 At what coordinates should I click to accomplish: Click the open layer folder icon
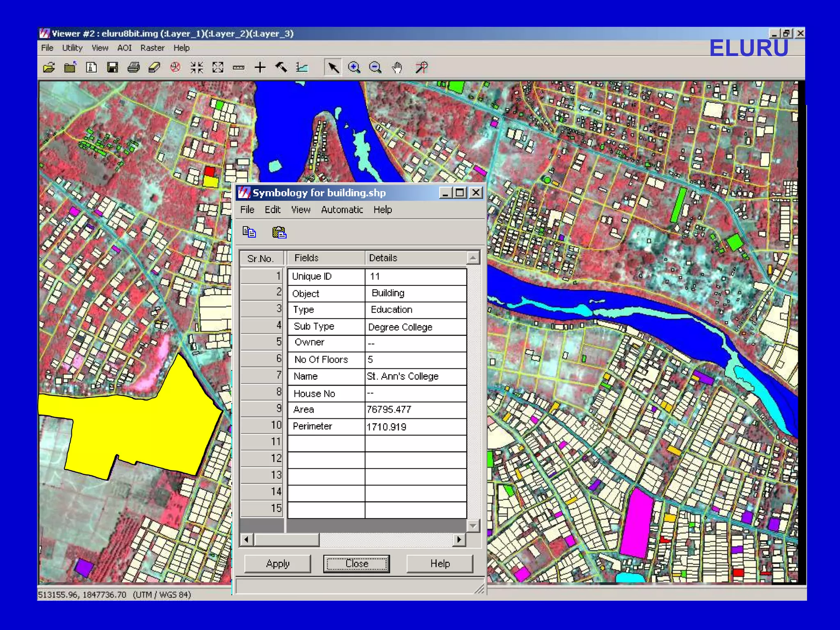click(49, 67)
